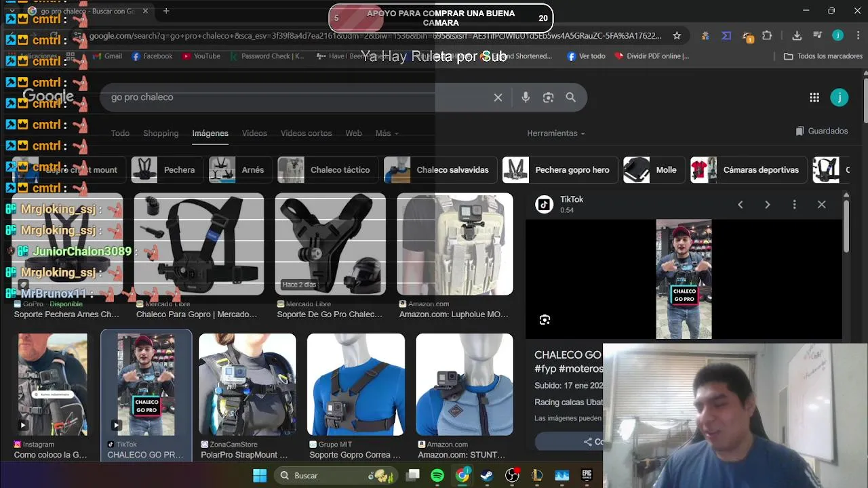Filter images by Arnés chip

(239, 170)
